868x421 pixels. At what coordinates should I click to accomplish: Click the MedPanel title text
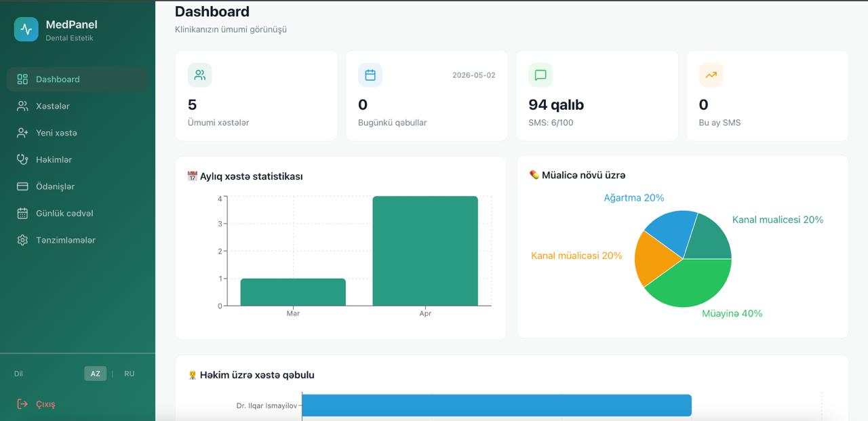(71, 24)
